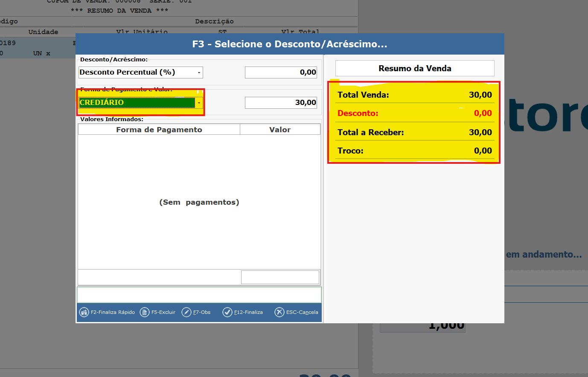
Task: Click the F3 Desconto/Acréscimo dialog title bar
Action: pos(290,44)
